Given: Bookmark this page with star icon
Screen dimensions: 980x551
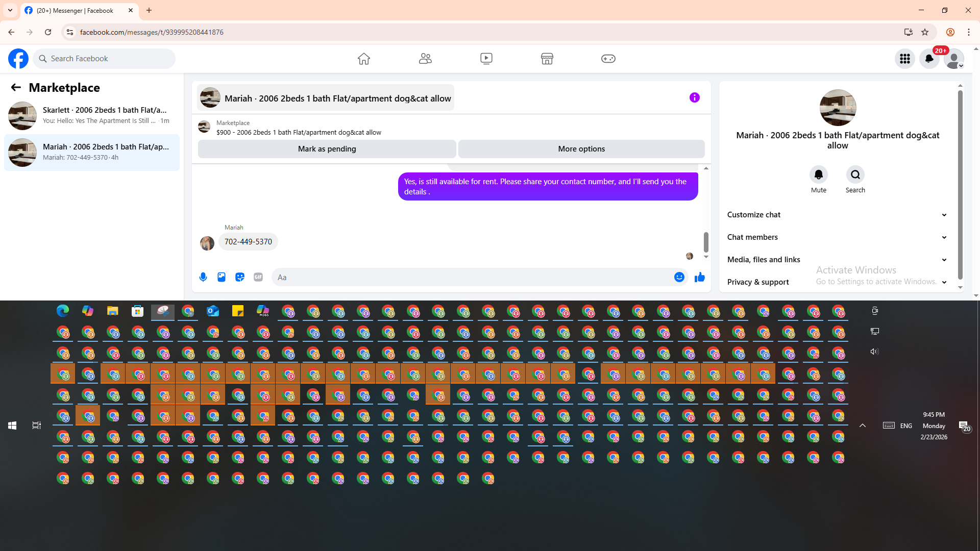Looking at the screenshot, I should pos(925,32).
